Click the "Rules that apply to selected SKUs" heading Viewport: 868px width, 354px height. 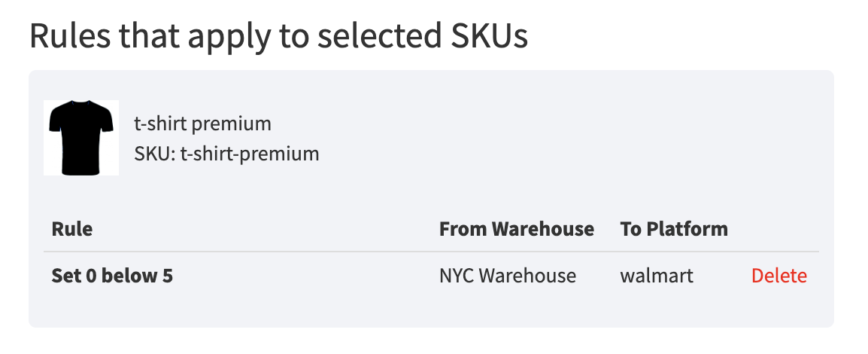[x=278, y=36]
